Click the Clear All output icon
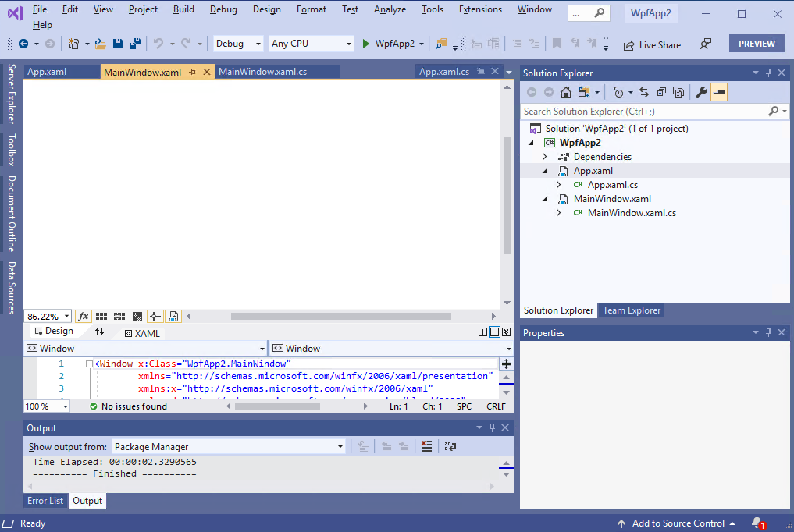794x532 pixels. (427, 446)
